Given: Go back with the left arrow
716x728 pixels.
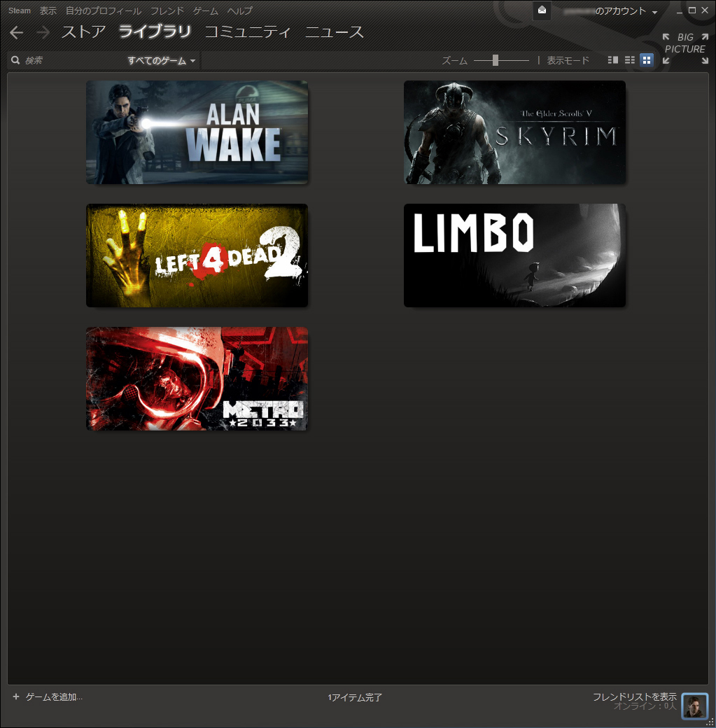Looking at the screenshot, I should (x=17, y=32).
